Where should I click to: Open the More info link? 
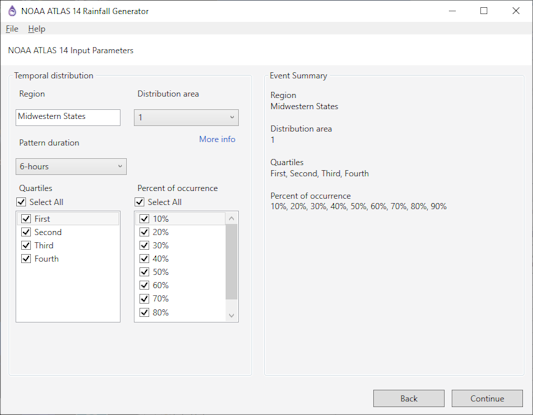click(x=217, y=139)
